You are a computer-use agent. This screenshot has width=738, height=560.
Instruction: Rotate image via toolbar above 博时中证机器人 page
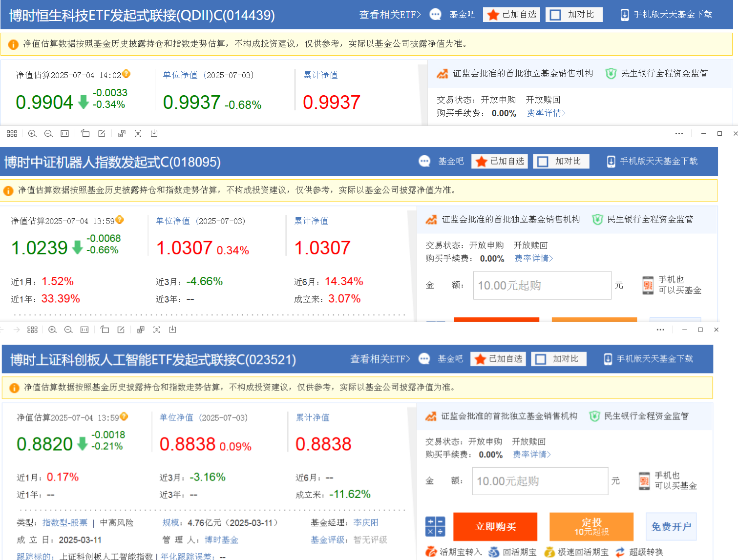tap(85, 133)
